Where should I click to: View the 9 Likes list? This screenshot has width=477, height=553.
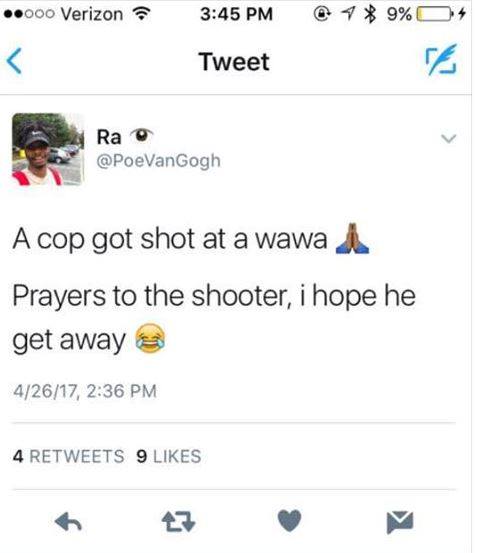pos(169,456)
